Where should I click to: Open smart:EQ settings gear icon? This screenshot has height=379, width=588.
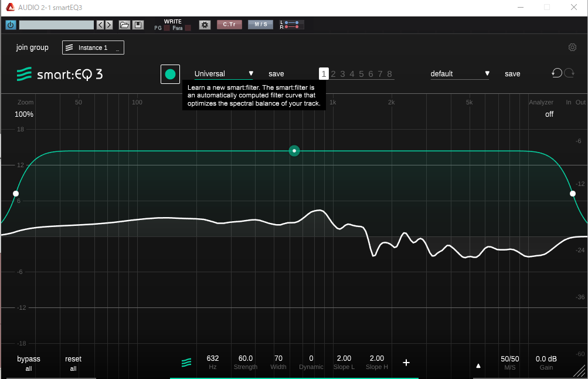572,48
